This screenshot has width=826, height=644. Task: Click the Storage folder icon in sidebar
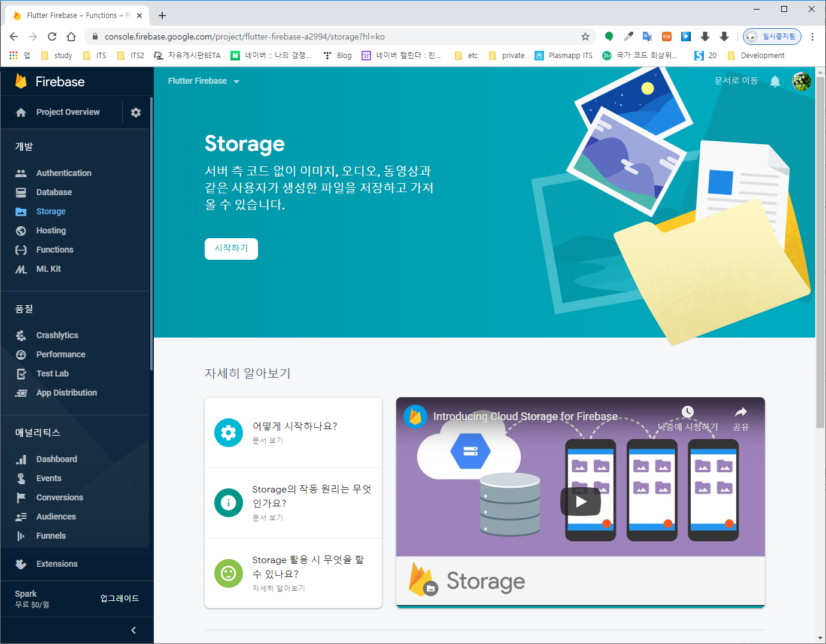[21, 211]
